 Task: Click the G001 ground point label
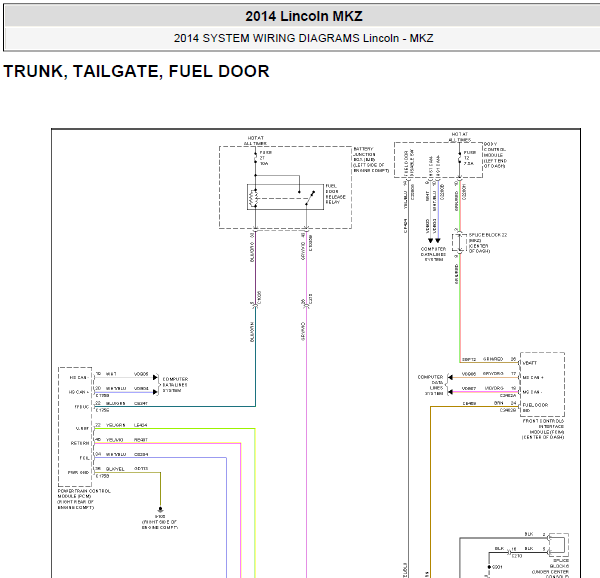coord(497,567)
